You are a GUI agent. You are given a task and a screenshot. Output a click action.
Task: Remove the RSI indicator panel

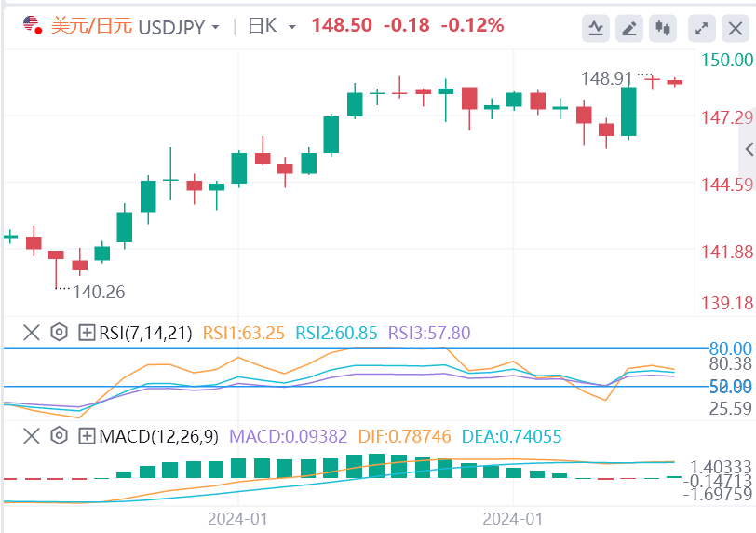click(x=32, y=332)
